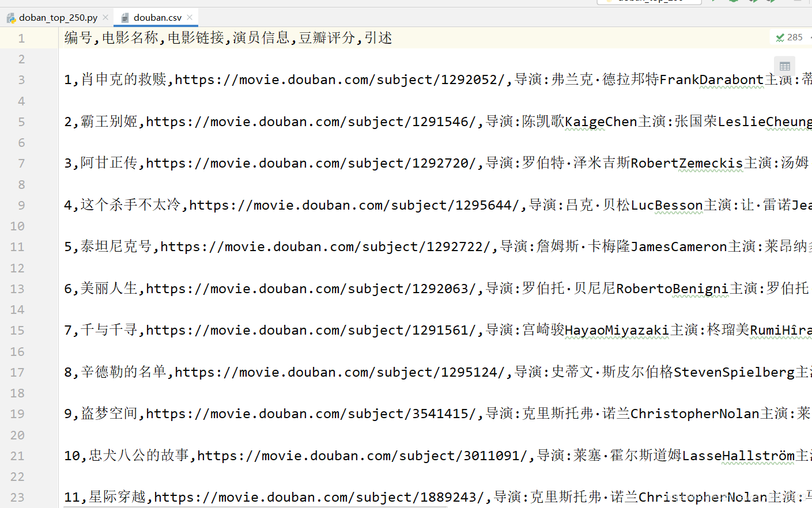The image size is (812, 508).
Task: Click the URL ending in subject/1292052/
Action: [340, 79]
